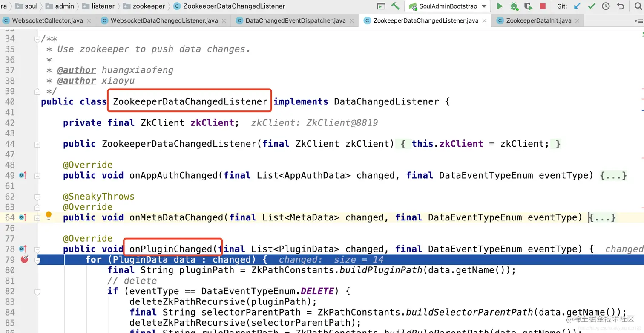This screenshot has height=333, width=644.
Task: Build the project with the hammer icon
Action: 395,6
